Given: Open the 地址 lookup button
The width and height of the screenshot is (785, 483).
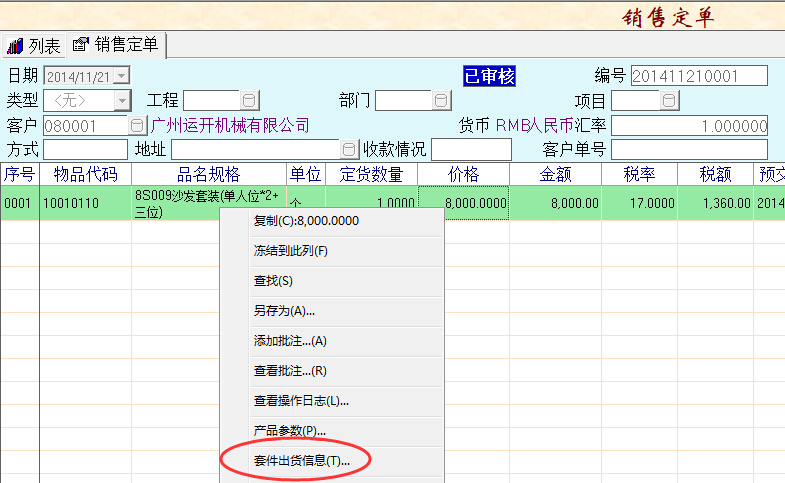Looking at the screenshot, I should tap(349, 149).
